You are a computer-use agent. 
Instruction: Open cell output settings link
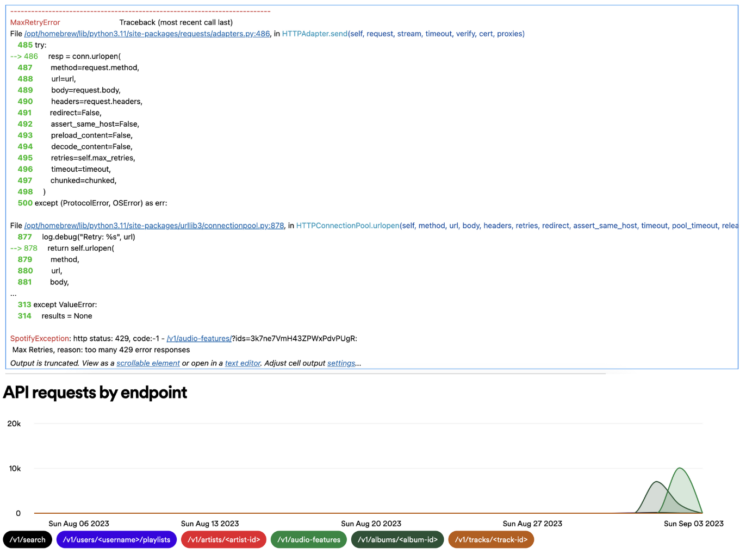click(341, 363)
